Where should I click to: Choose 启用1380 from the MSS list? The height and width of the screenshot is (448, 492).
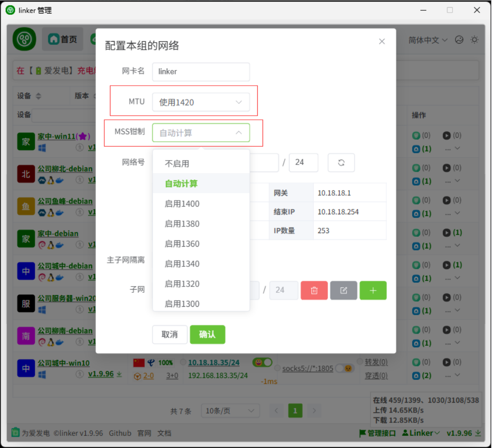tap(201, 224)
